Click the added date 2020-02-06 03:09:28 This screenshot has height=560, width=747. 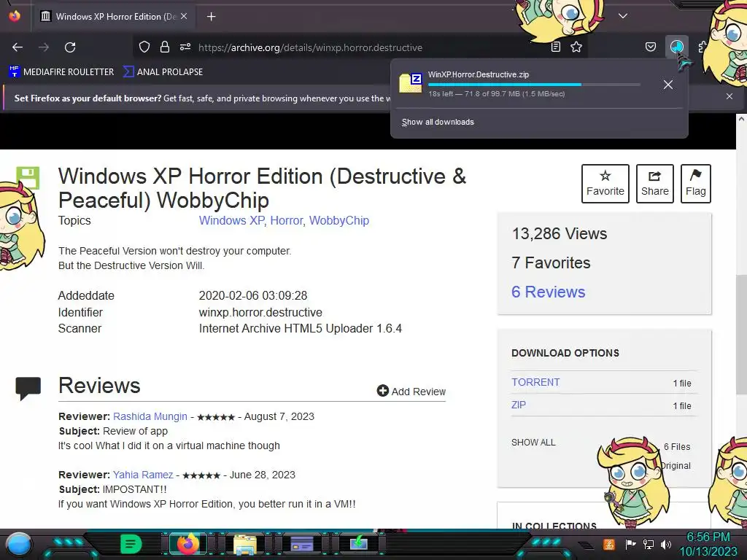point(253,296)
